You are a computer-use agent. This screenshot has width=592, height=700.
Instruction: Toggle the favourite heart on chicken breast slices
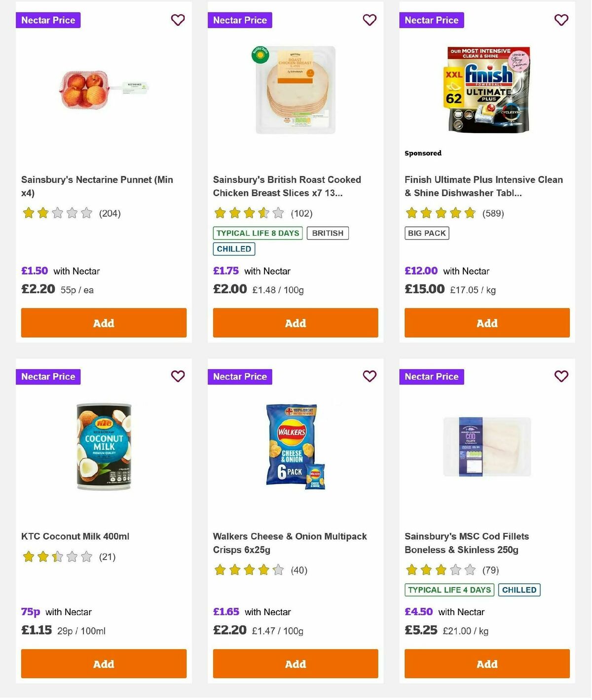pos(369,20)
